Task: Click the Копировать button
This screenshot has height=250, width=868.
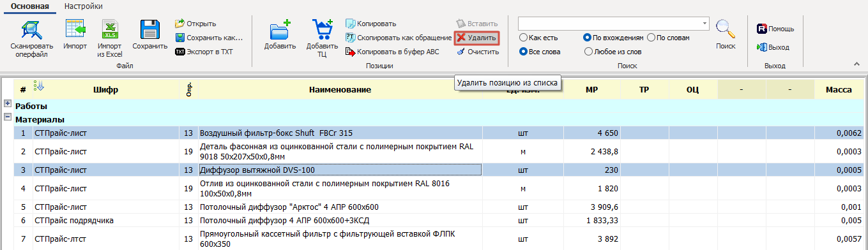Action: pyautogui.click(x=371, y=24)
